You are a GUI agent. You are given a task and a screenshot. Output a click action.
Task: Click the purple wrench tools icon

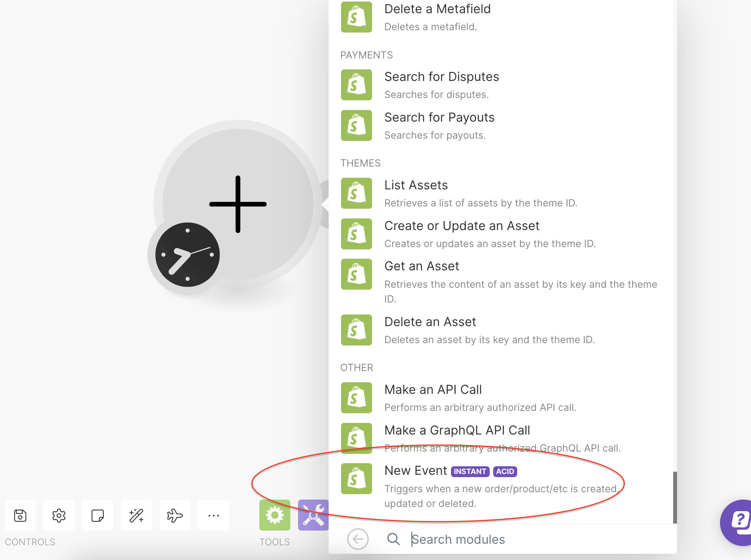coord(313,515)
